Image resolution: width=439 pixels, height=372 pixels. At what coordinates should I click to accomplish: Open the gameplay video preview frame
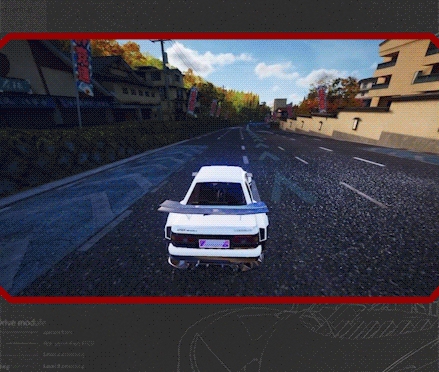(219, 168)
